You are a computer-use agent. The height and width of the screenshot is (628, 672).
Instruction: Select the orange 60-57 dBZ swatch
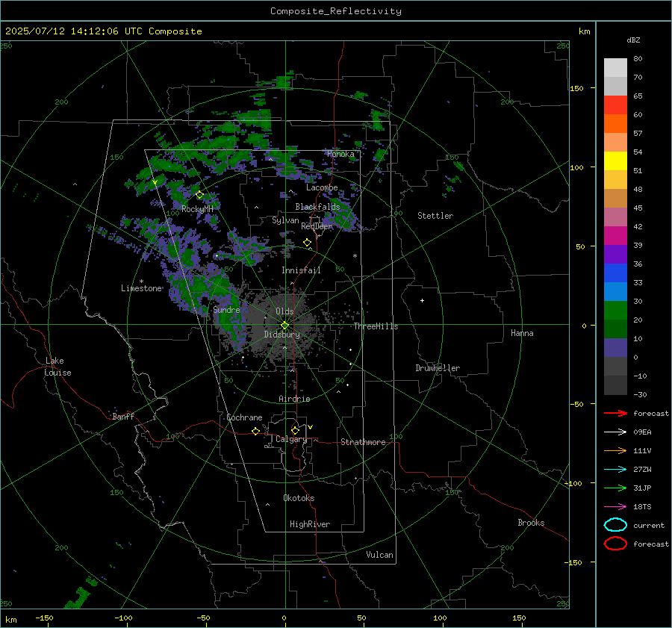(615, 123)
